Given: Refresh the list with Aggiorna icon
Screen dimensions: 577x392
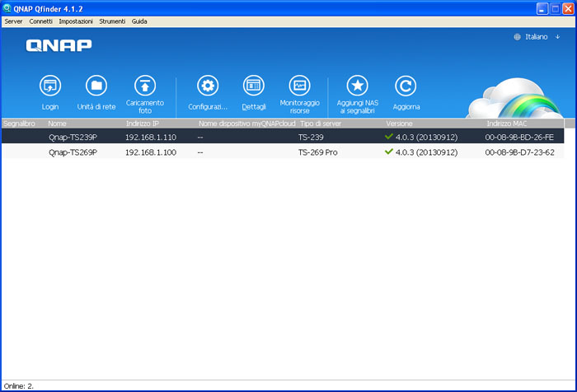Looking at the screenshot, I should point(406,86).
